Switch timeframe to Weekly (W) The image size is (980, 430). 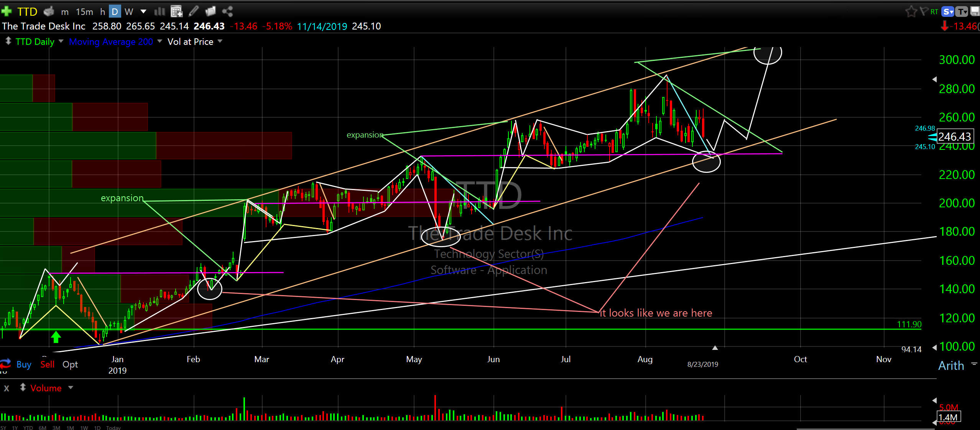point(129,12)
